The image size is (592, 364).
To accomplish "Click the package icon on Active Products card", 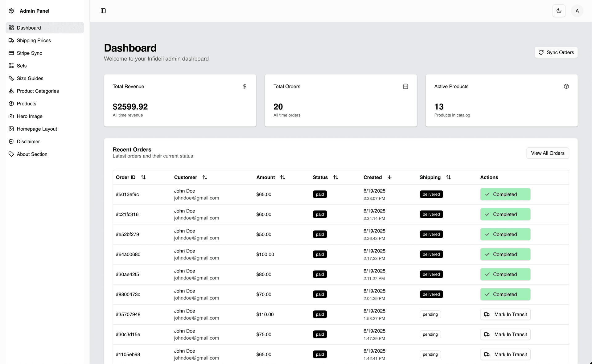I will coord(566,86).
